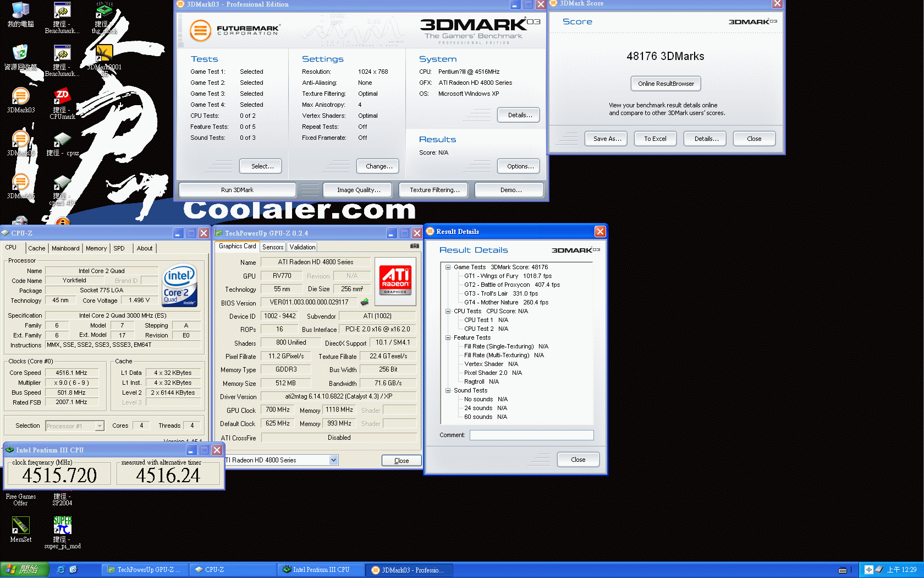Click the Change button under Settings
This screenshot has height=578, width=924.
point(379,166)
